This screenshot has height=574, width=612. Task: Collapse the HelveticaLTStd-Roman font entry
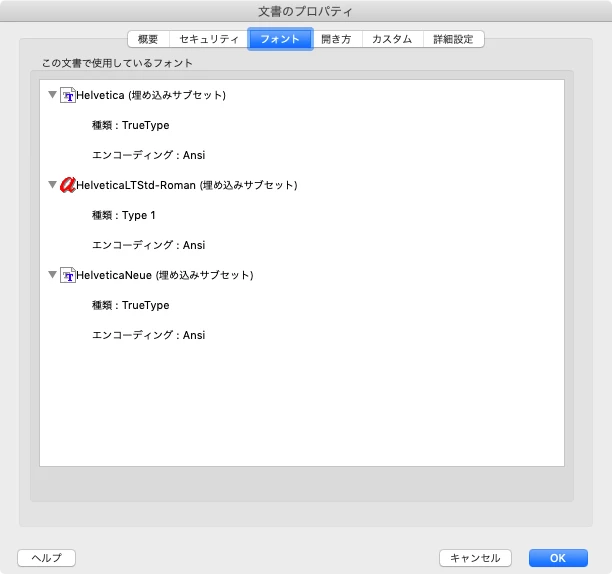52,185
